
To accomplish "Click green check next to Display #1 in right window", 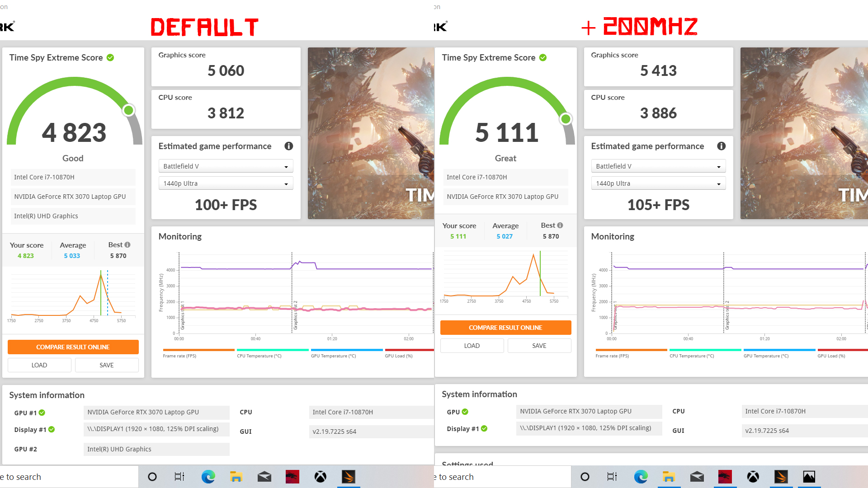I will click(x=484, y=428).
